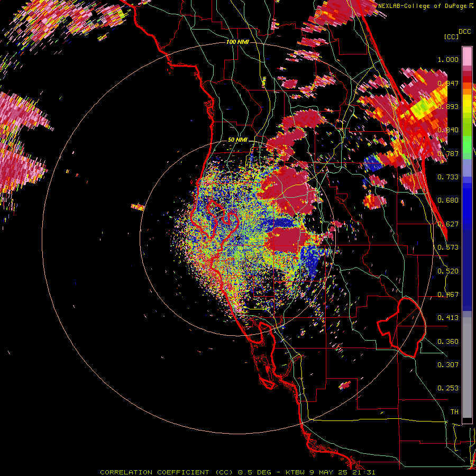Select the 0.787 legend value
Screen dimensions: 476x476
pos(448,153)
